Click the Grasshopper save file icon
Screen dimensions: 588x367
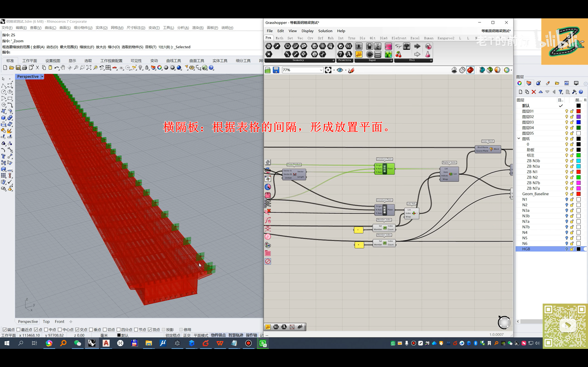tap(276, 70)
